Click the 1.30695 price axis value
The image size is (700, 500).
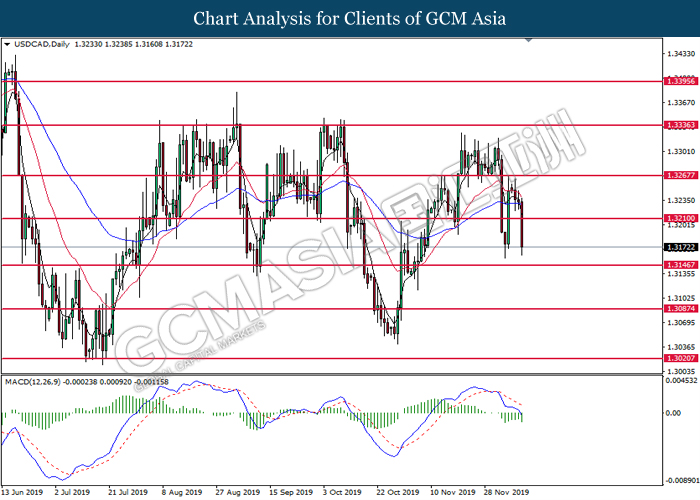681,322
